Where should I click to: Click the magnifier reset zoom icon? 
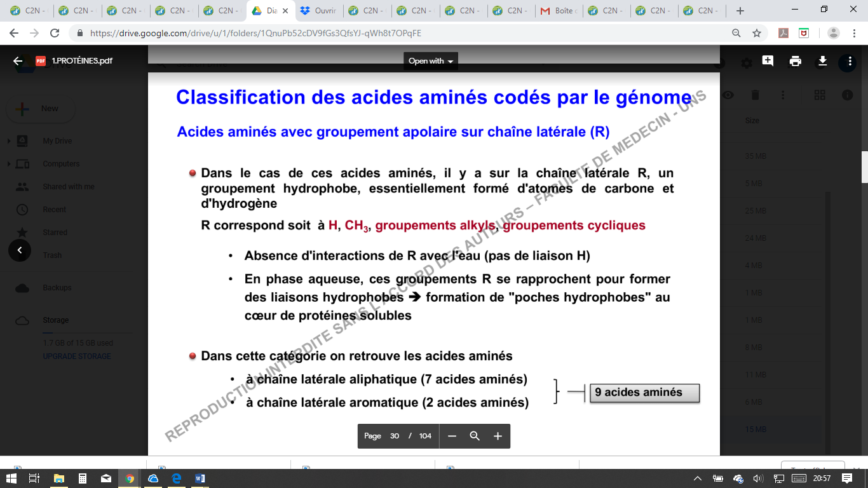pyautogui.click(x=475, y=436)
